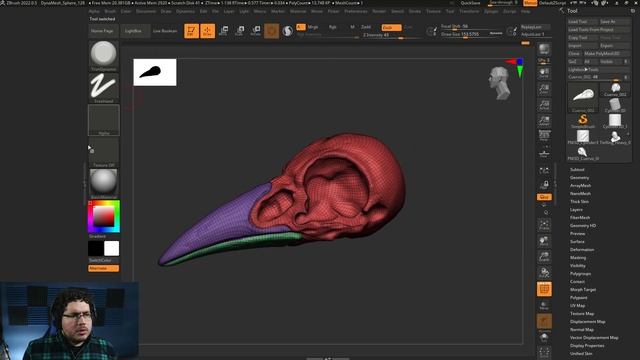The image size is (640, 360).
Task: Activate the Edit mode button
Action: [x=191, y=31]
